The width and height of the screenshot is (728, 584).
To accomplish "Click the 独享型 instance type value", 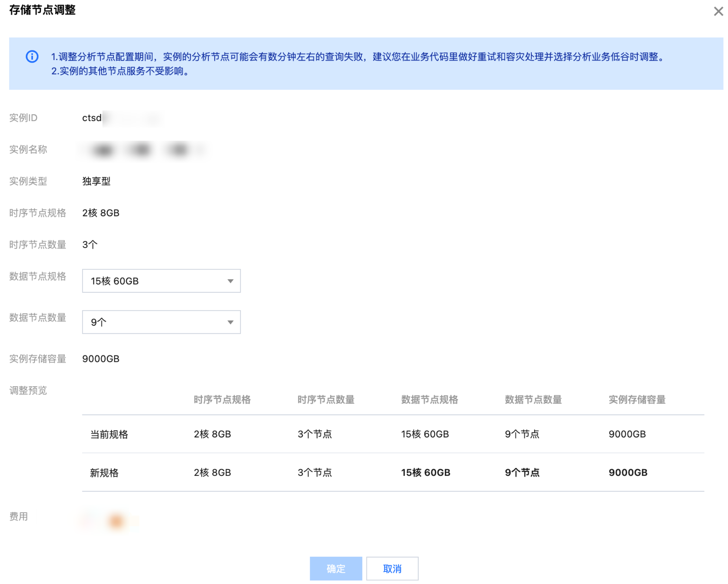I will coord(96,181).
